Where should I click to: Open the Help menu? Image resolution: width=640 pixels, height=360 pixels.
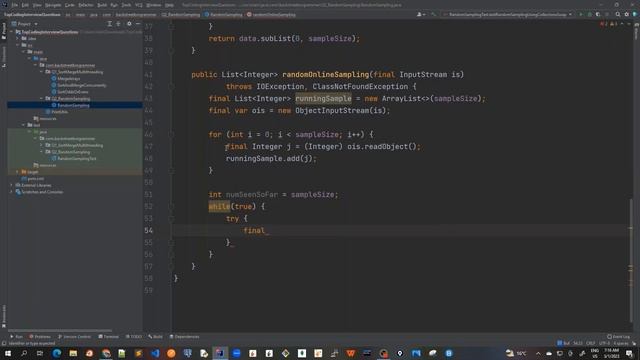pyautogui.click(x=169, y=5)
